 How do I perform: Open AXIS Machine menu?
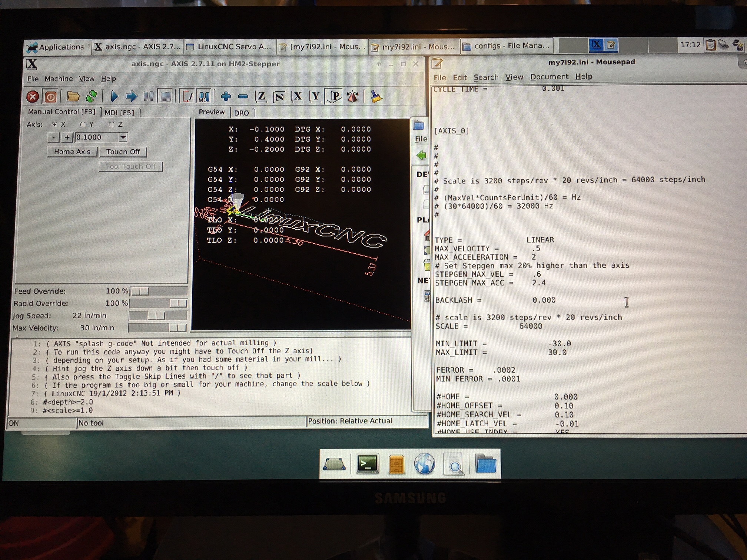[x=59, y=79]
